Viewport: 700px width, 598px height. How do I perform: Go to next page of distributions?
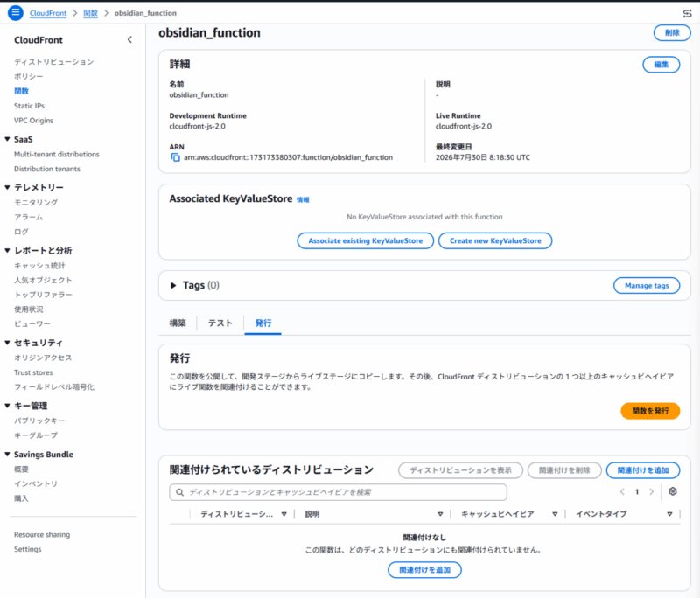tap(651, 492)
